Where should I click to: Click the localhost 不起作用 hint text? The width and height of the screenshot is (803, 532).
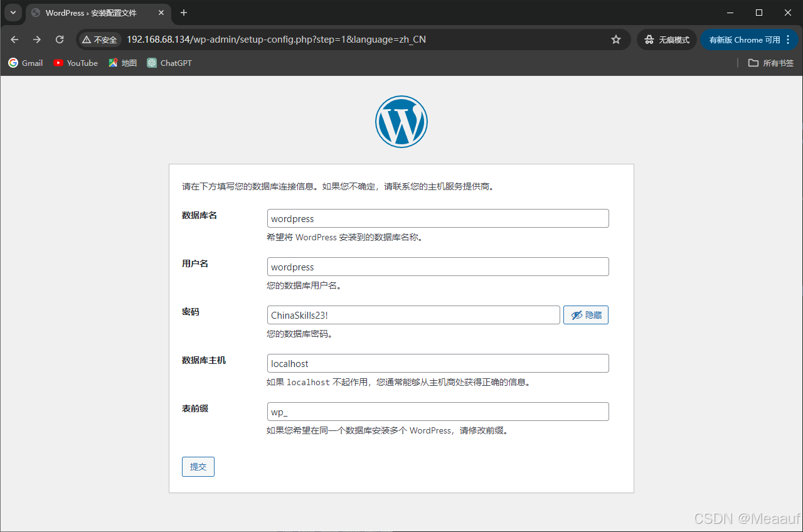[x=398, y=382]
